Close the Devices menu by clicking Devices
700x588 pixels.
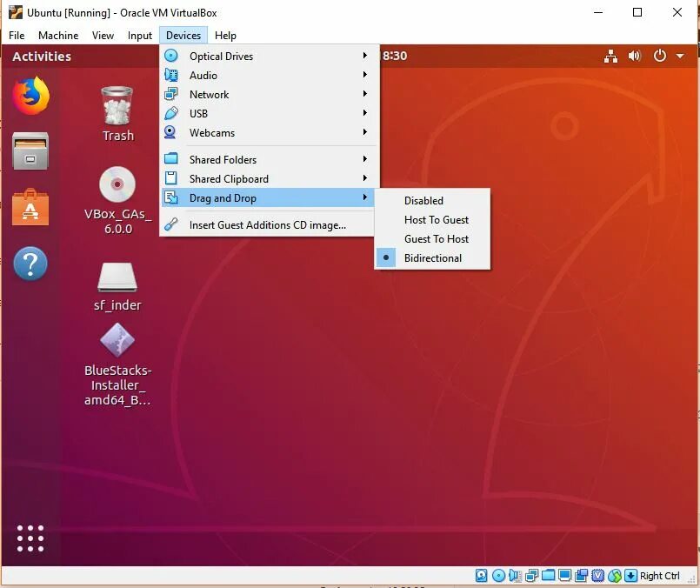coord(183,36)
